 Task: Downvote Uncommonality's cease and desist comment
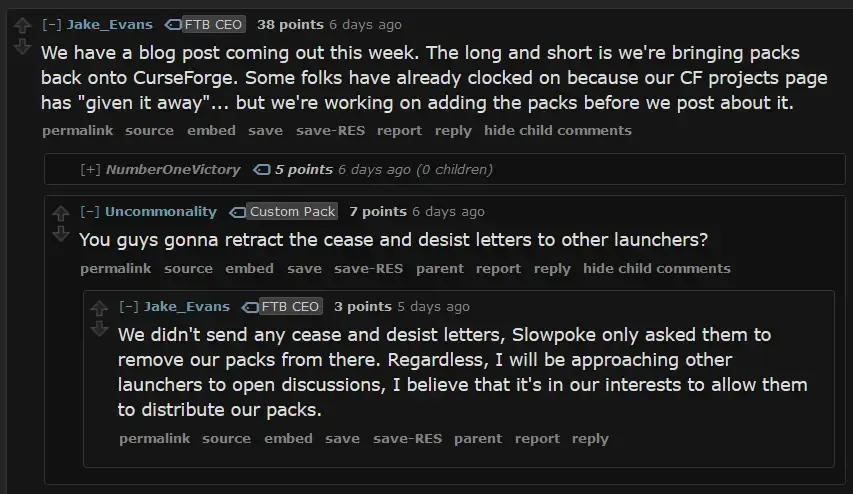pyautogui.click(x=61, y=234)
